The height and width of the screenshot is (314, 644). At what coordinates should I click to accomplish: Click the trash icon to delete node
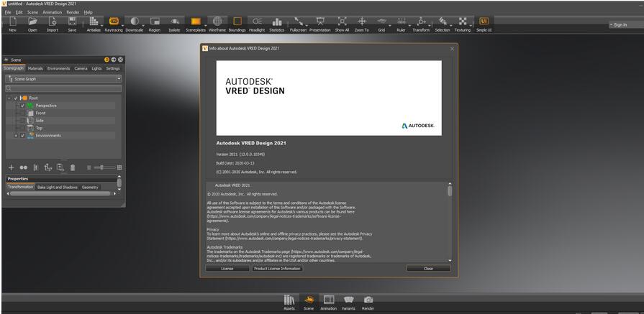(73, 167)
